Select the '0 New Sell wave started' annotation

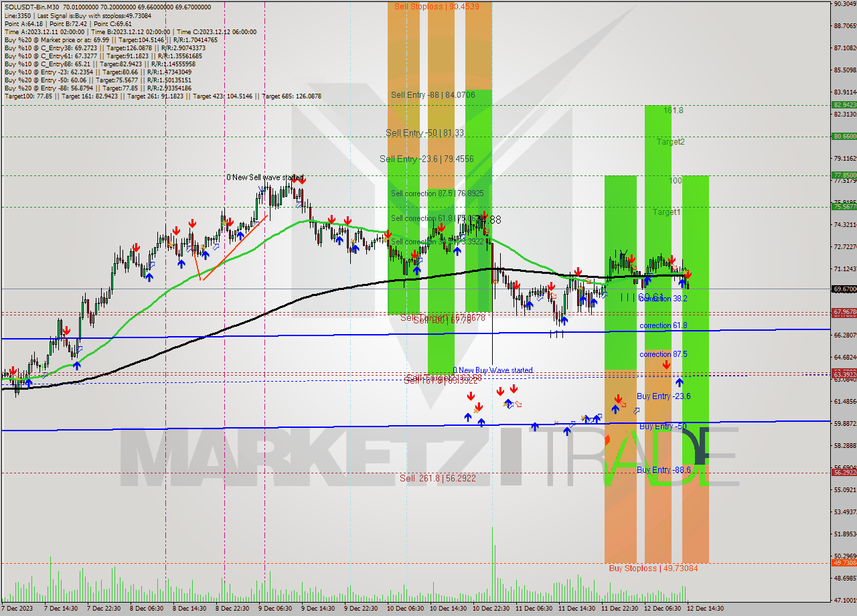(265, 177)
